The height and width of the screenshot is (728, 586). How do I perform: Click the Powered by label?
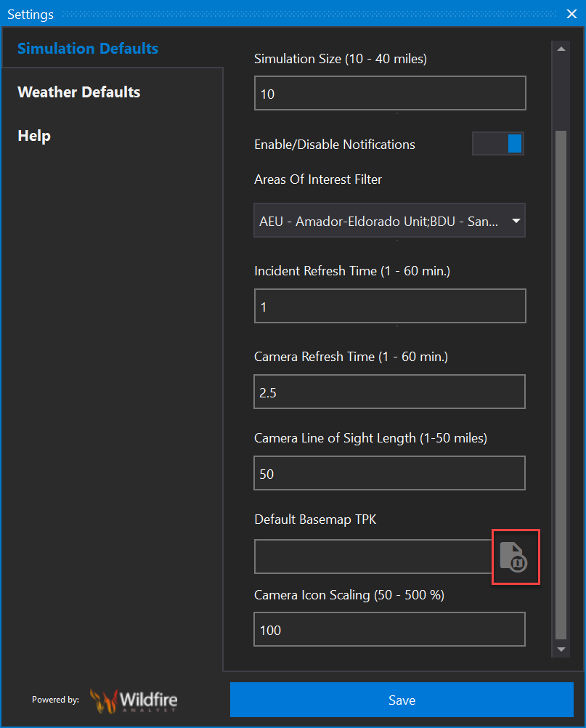[x=55, y=700]
